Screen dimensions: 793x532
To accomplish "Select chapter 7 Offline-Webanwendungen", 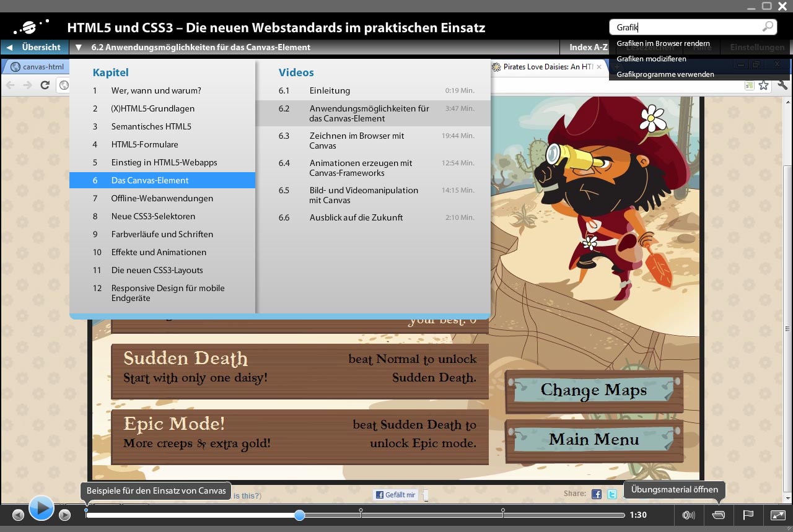I will (x=162, y=198).
